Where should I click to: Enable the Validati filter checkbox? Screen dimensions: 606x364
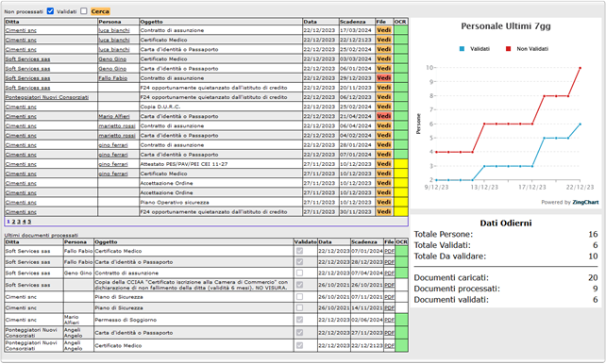(x=84, y=10)
